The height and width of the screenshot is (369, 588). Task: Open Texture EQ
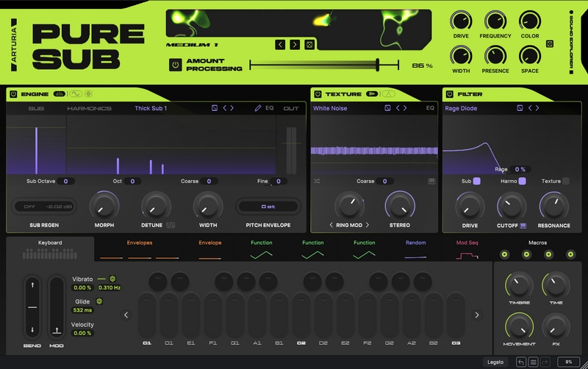click(430, 108)
